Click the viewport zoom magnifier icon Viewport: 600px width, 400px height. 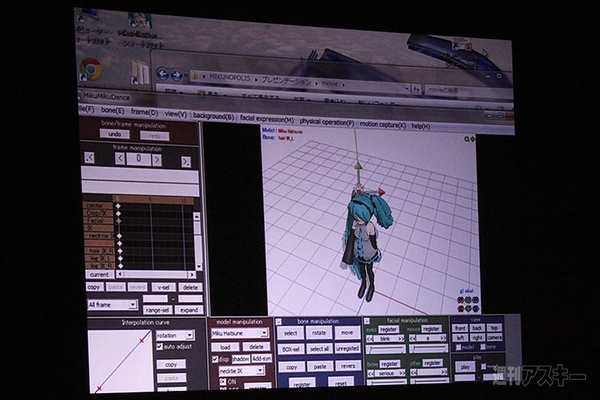click(466, 139)
